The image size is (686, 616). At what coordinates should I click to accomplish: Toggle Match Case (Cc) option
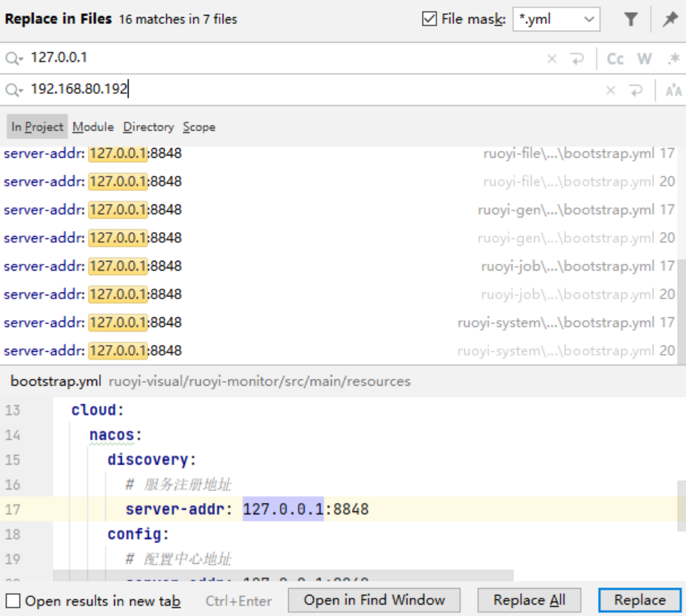point(615,59)
